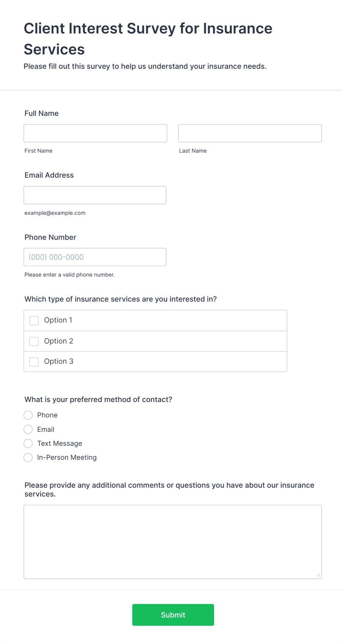This screenshot has height=644, width=342.
Task: Click the Last Name input field
Action: 250,133
